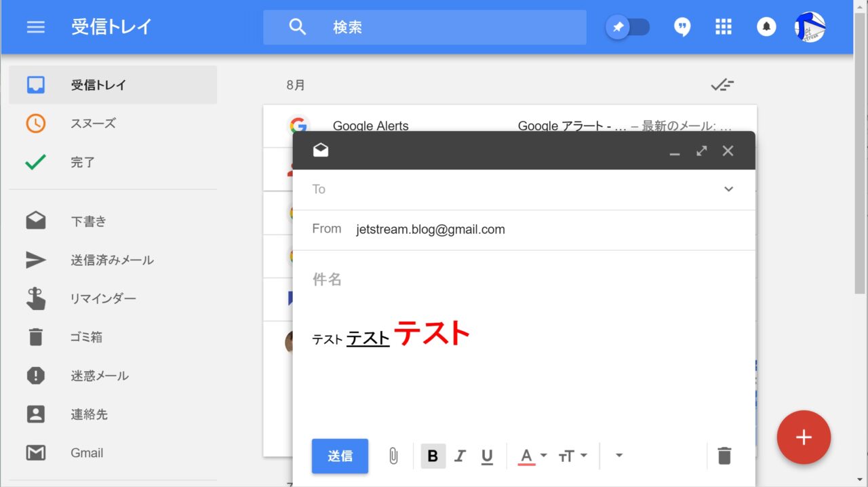
Task: Click the 件名 subject field
Action: 522,279
